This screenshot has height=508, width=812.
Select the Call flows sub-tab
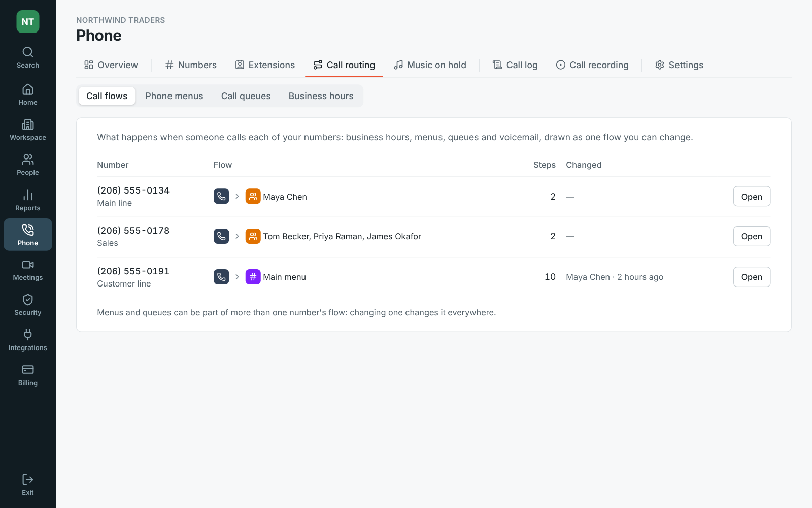click(x=107, y=96)
